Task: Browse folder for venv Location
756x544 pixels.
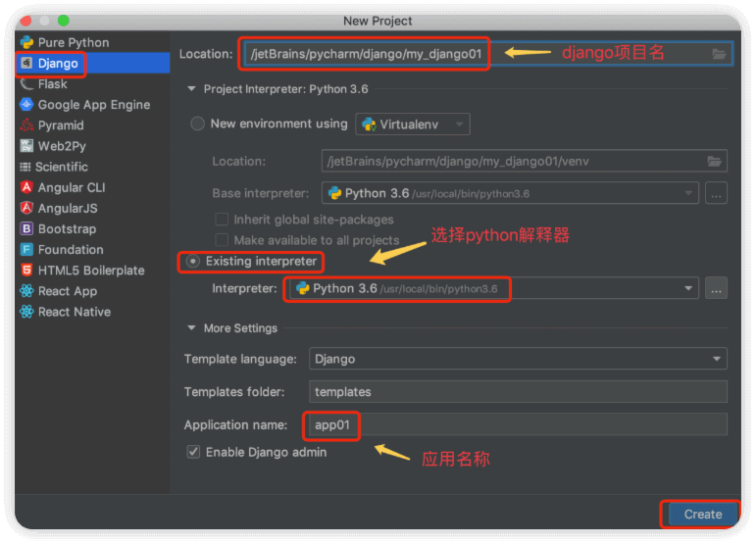Action: point(714,161)
